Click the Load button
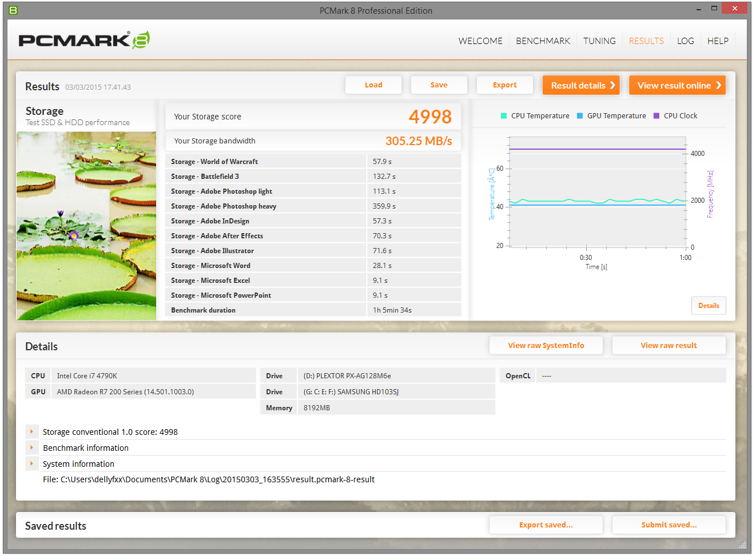This screenshot has width=756, height=556. point(373,85)
